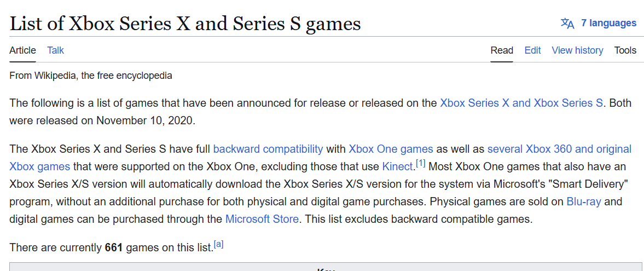Click the Key table header
Image resolution: width=644 pixels, height=271 pixels.
327,268
